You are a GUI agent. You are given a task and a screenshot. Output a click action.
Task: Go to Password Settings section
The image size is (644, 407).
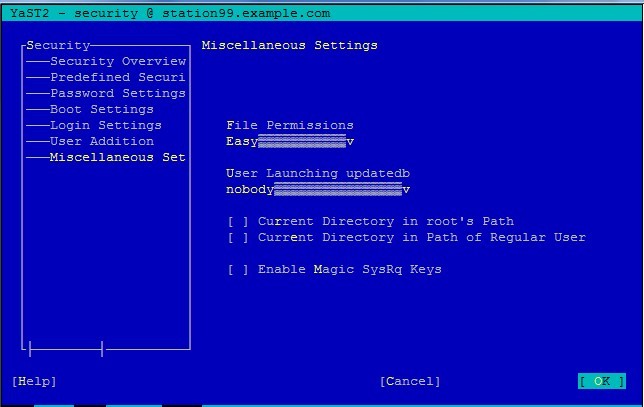118,93
